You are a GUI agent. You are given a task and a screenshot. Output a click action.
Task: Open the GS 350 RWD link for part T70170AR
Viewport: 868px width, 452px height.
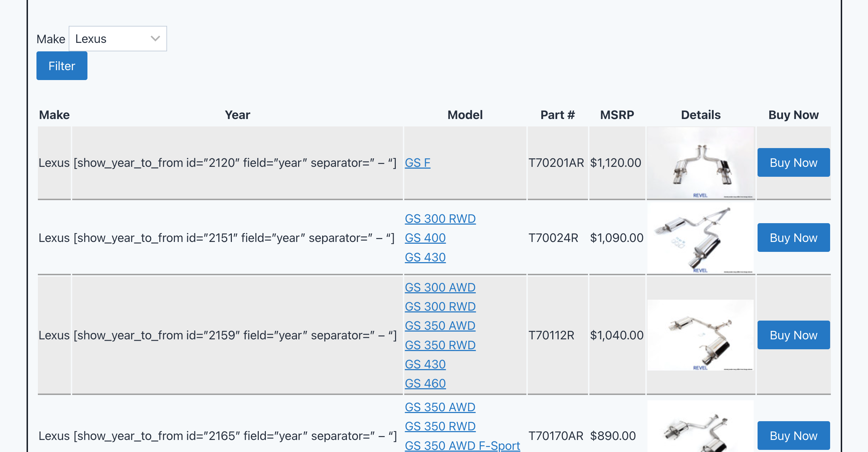(x=440, y=426)
